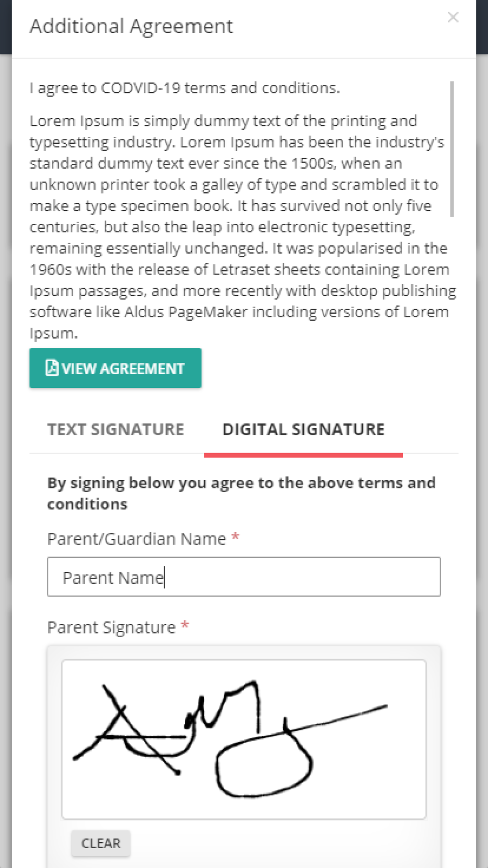Click the bold signing agreement notice
The width and height of the screenshot is (488, 868).
click(x=241, y=493)
